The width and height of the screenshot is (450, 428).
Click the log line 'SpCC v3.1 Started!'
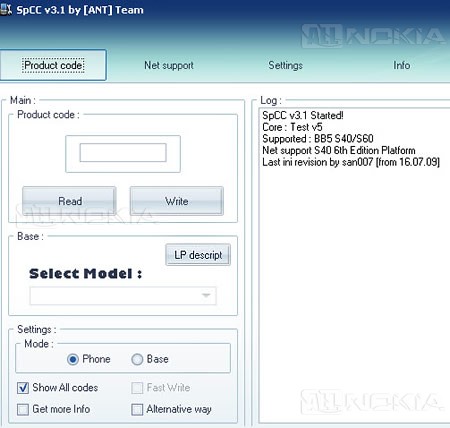[x=303, y=115]
